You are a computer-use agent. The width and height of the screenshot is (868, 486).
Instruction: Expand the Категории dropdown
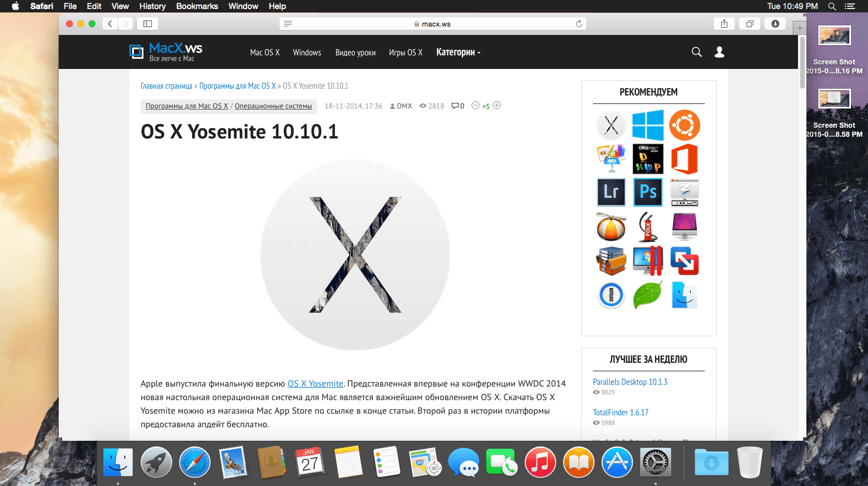click(x=458, y=53)
